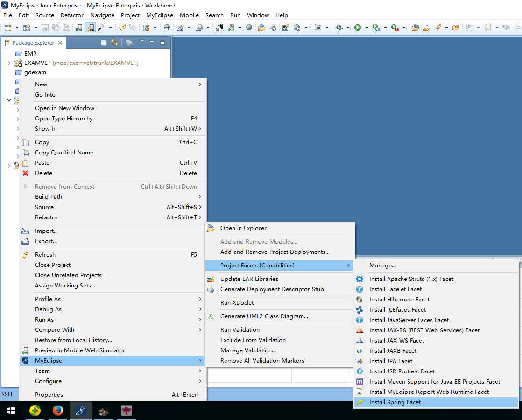Click the Apache Struts facet gear icon
The width and height of the screenshot is (522, 420).
[360, 279]
